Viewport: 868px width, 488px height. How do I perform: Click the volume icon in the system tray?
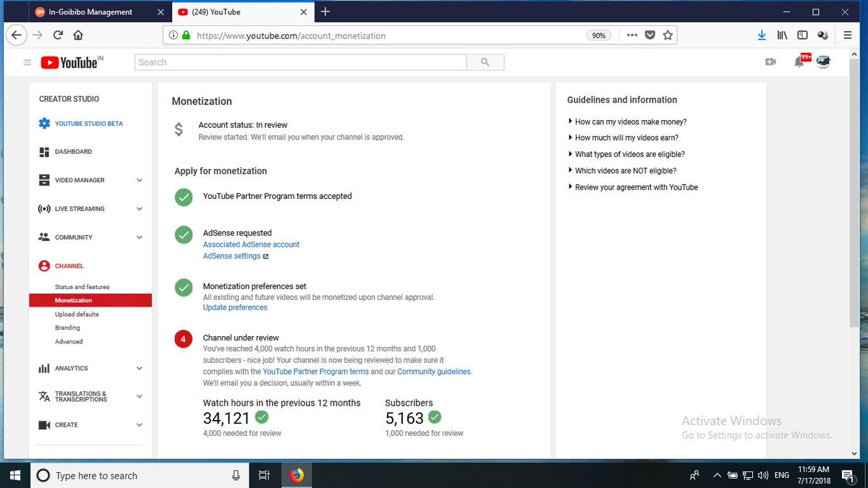pyautogui.click(x=762, y=475)
